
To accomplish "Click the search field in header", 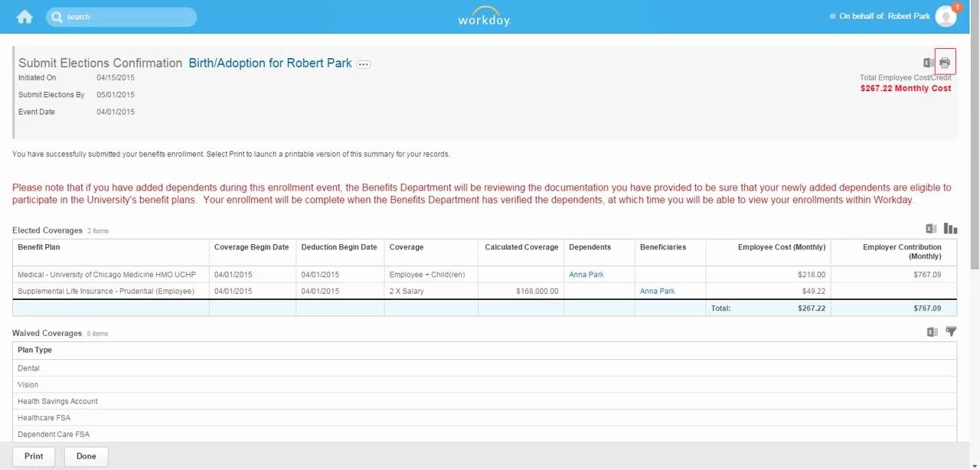I will [121, 17].
